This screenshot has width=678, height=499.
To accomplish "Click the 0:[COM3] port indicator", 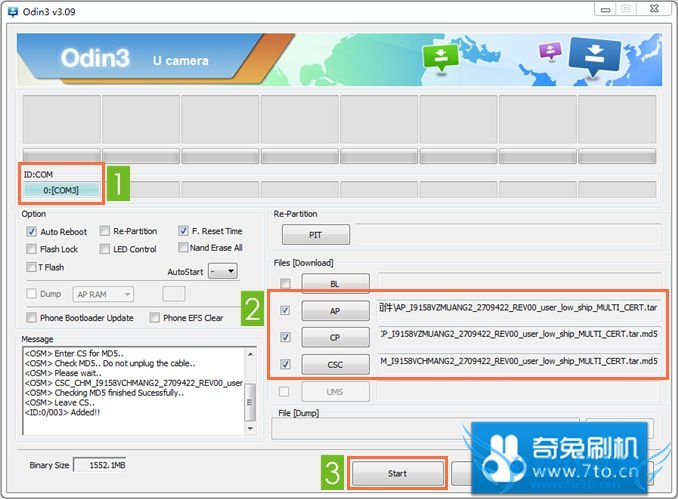I will point(61,190).
